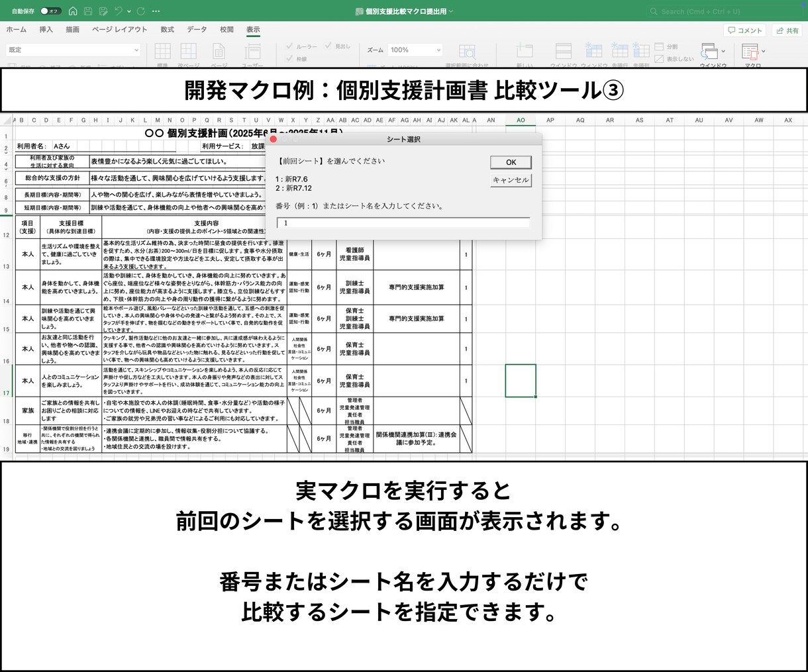Click the コメント comments button
The height and width of the screenshot is (672, 808).
[745, 30]
